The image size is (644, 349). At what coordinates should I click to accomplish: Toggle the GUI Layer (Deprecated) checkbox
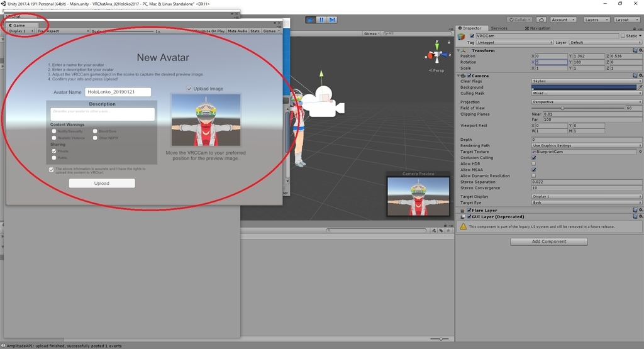[469, 217]
